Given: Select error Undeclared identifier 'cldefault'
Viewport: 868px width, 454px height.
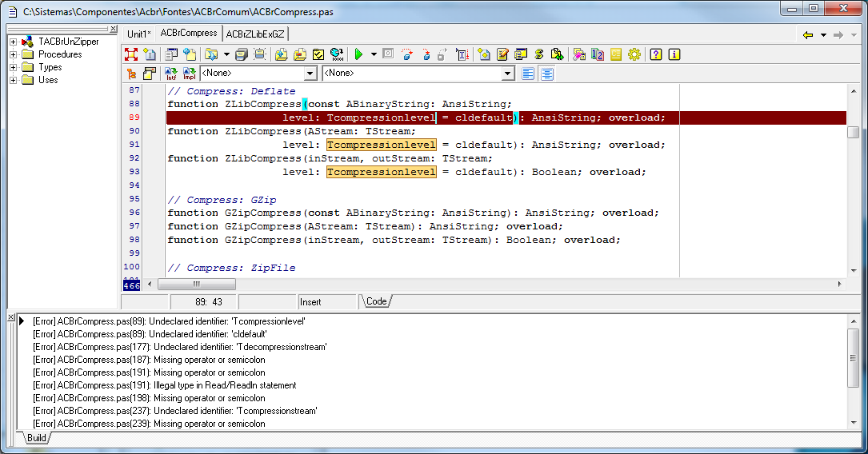Looking at the screenshot, I should pos(150,334).
